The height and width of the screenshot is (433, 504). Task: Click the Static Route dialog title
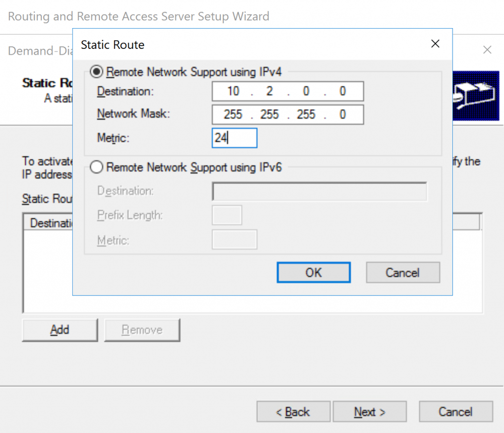coord(113,45)
